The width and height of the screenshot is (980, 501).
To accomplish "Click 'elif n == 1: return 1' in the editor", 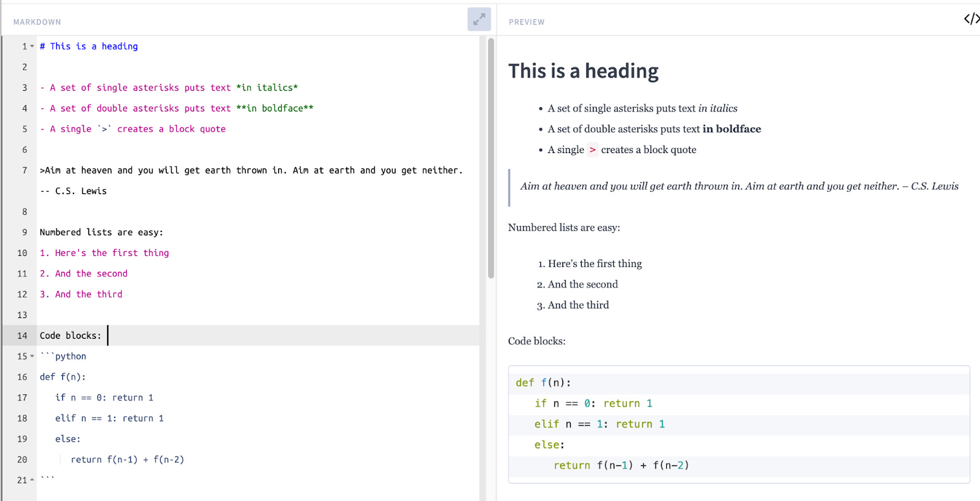I will tap(110, 418).
